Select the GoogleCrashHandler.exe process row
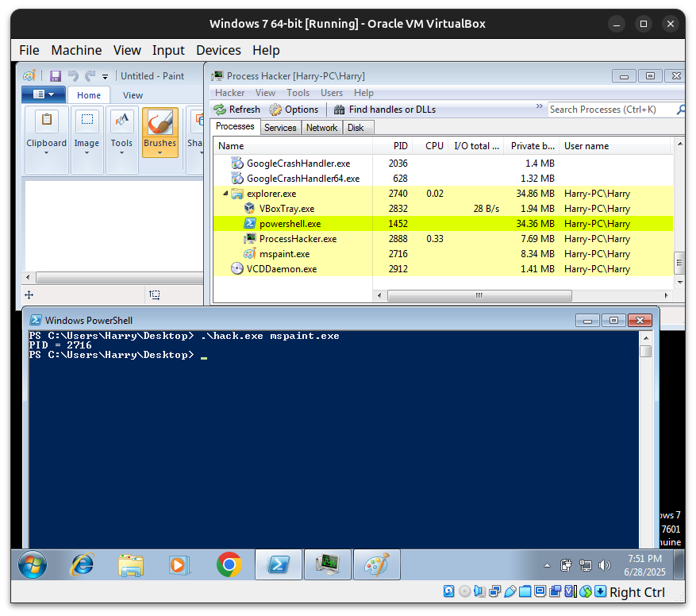This screenshot has width=696, height=616. click(443, 164)
